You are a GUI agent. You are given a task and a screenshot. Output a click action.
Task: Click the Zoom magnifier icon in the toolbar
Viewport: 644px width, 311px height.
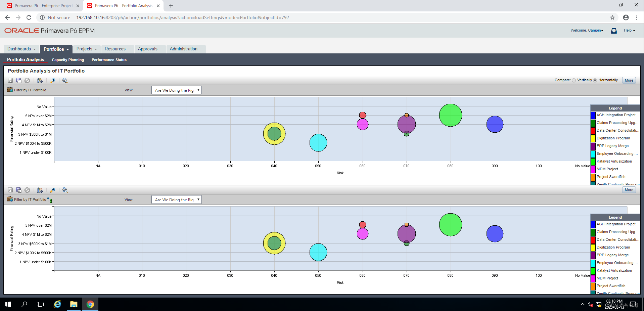click(52, 81)
